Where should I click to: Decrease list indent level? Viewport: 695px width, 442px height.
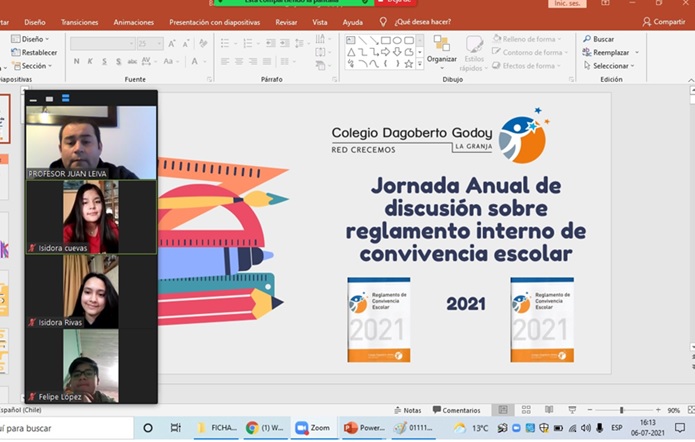click(270, 43)
